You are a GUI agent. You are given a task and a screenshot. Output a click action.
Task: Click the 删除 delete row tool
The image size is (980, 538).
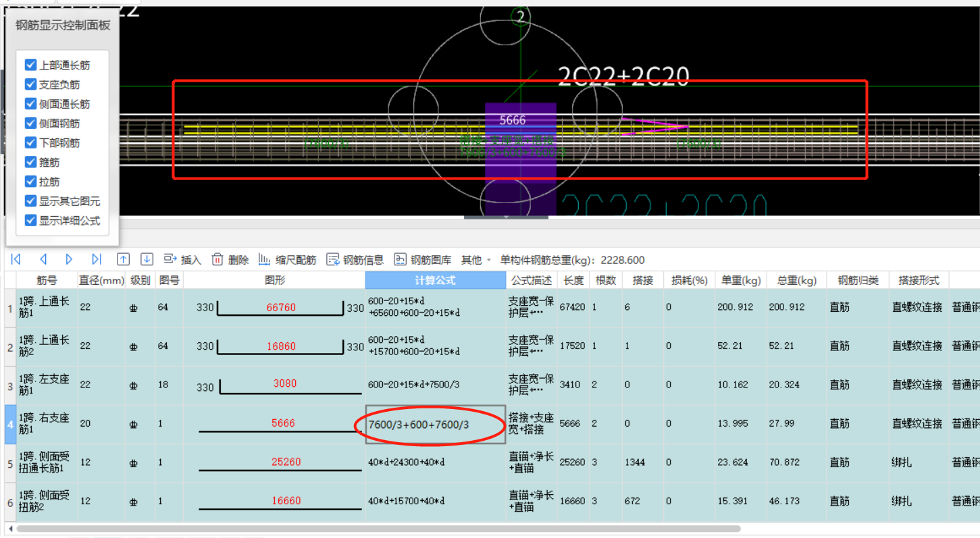[x=230, y=260]
